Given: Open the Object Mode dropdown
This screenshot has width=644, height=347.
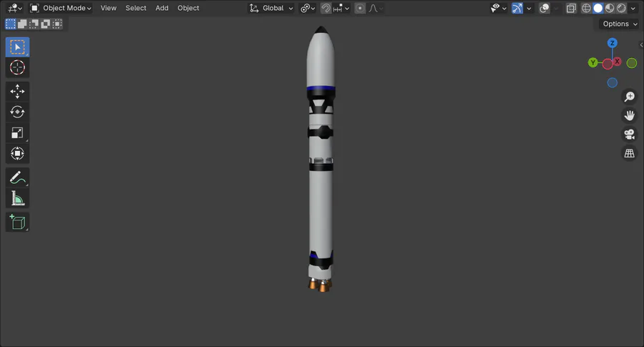Looking at the screenshot, I should [x=61, y=8].
